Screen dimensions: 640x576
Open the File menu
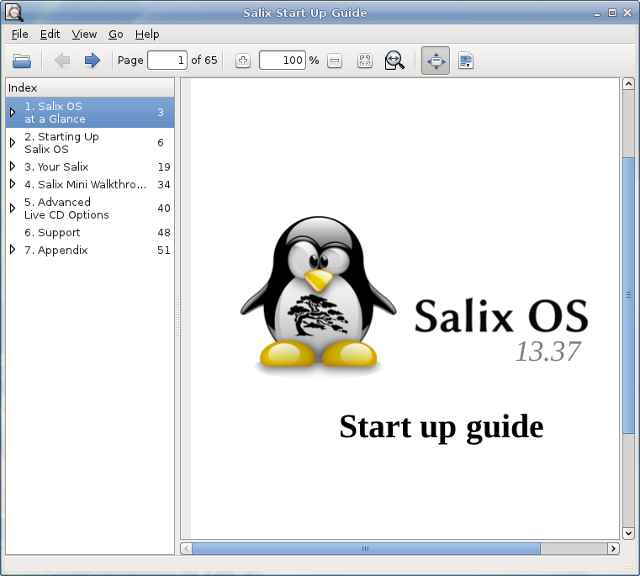[20, 34]
